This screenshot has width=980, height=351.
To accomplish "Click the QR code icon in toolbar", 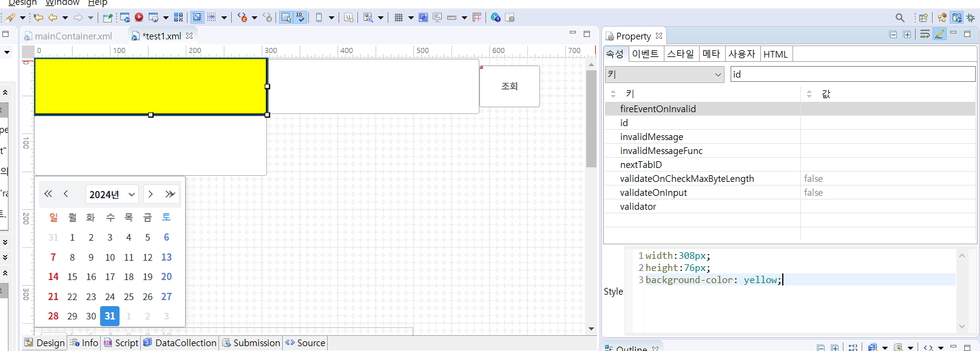I will [178, 18].
